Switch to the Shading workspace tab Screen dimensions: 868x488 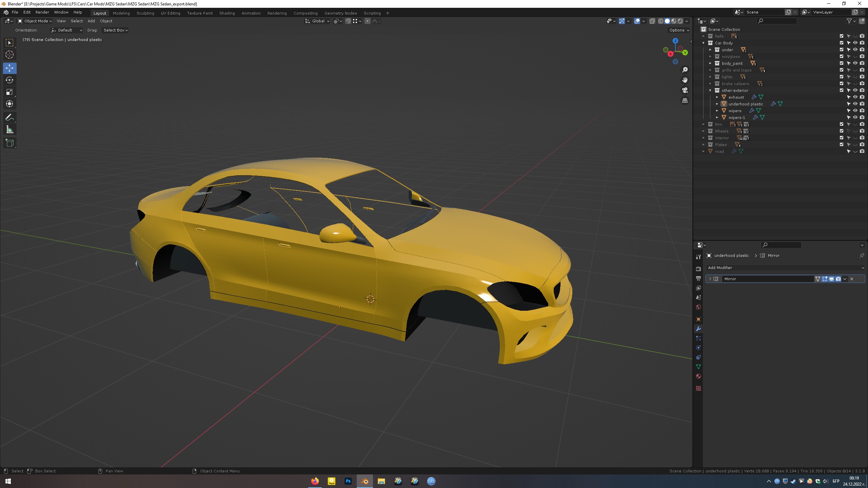[x=227, y=13]
